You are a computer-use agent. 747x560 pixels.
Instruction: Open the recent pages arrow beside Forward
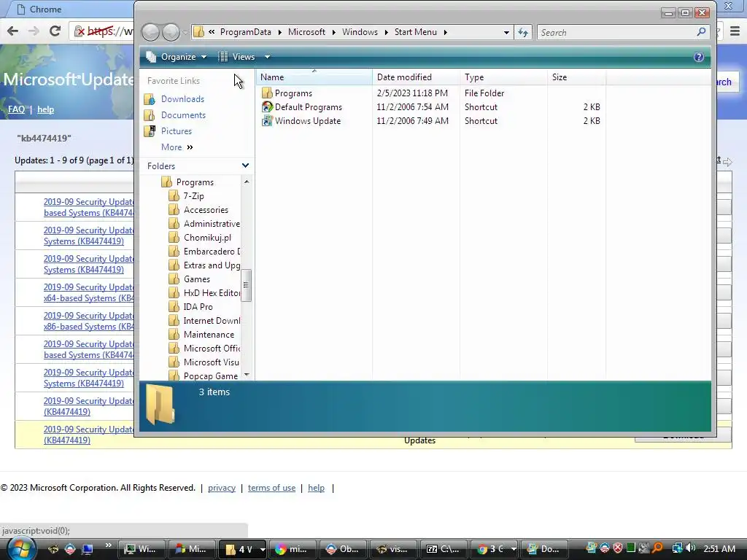click(x=185, y=32)
